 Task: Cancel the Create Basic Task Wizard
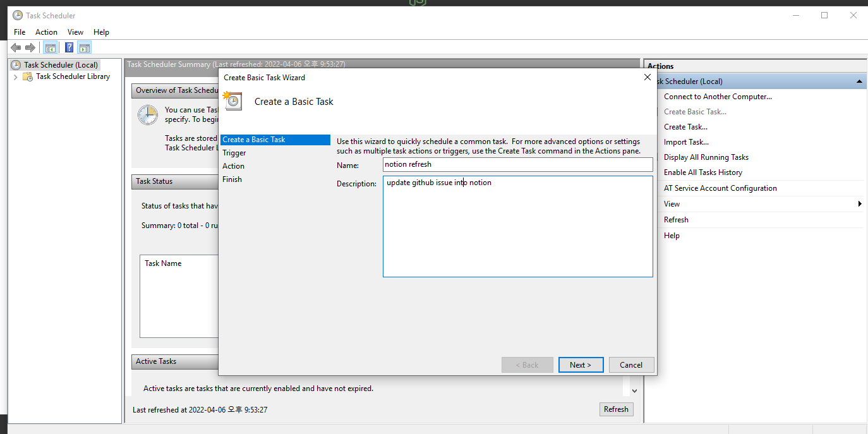coord(630,365)
